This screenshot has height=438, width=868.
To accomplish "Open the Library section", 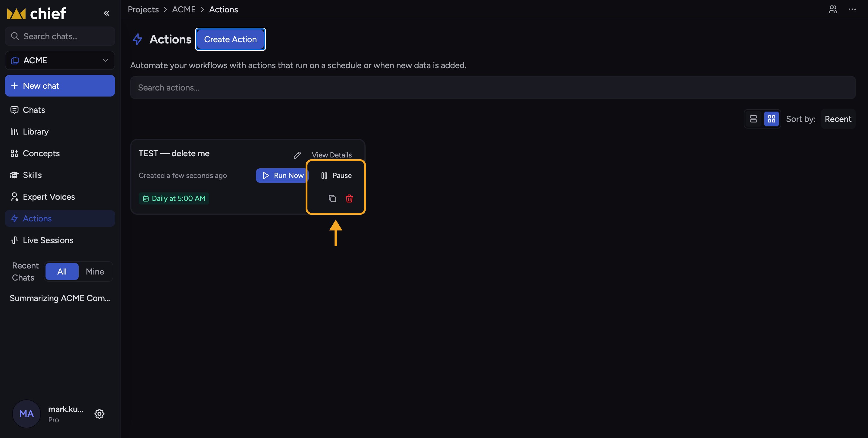I will (60, 132).
